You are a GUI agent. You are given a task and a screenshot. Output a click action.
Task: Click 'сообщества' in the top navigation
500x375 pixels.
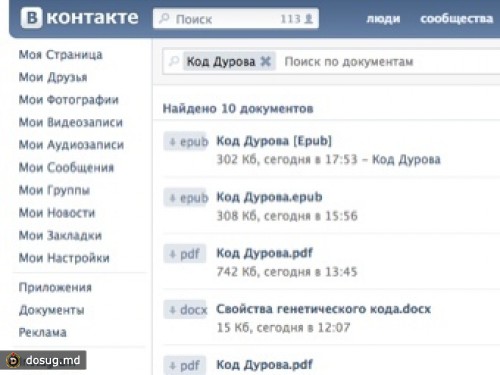pos(457,19)
